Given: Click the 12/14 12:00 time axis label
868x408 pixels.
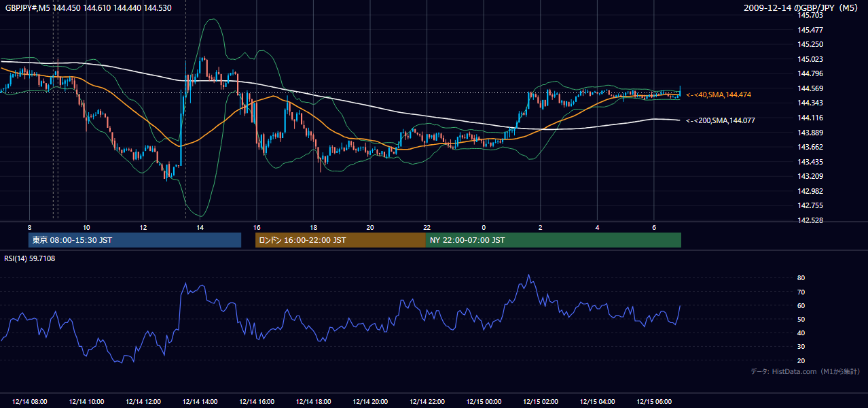Looking at the screenshot, I should pyautogui.click(x=143, y=401).
